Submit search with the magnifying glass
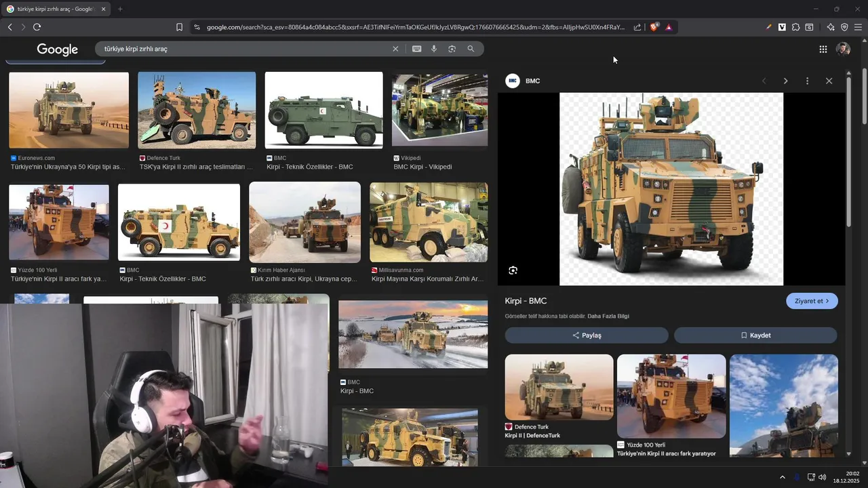Viewport: 868px width, 488px height. point(471,49)
